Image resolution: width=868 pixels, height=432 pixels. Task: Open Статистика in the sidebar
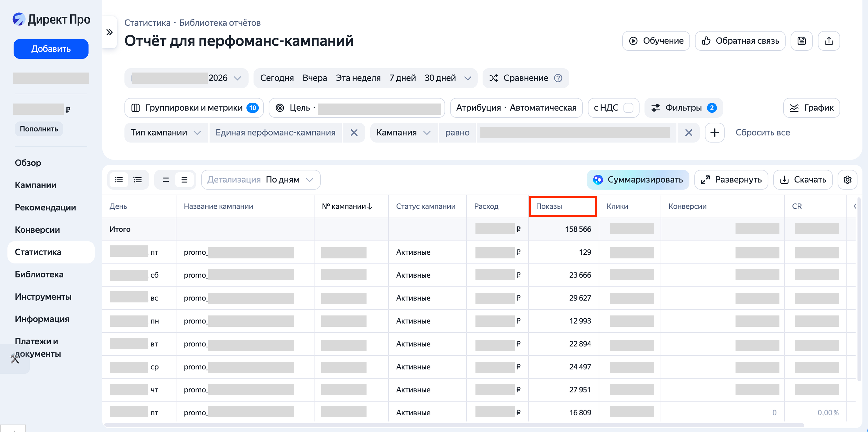[x=51, y=252]
